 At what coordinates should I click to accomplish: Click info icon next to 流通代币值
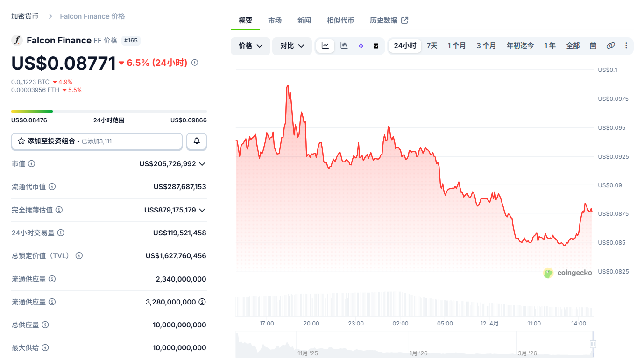click(52, 187)
